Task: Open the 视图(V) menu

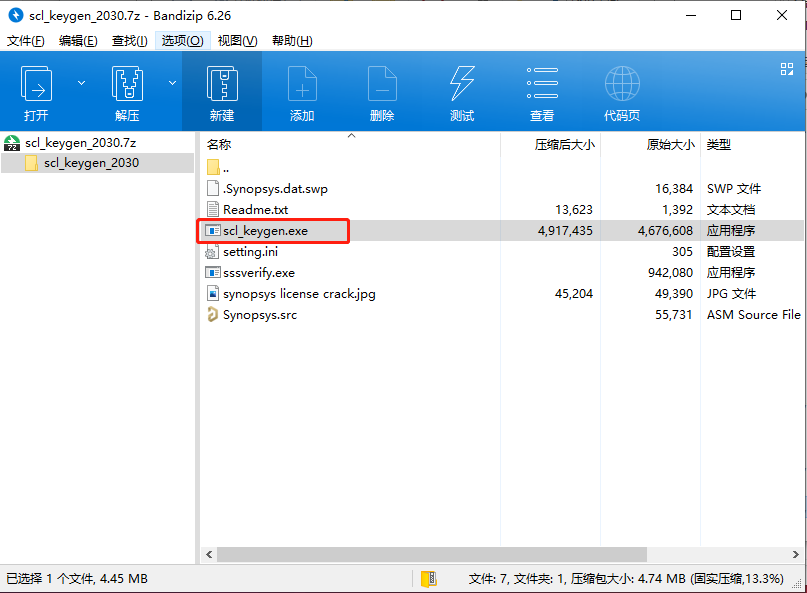Action: click(x=237, y=41)
